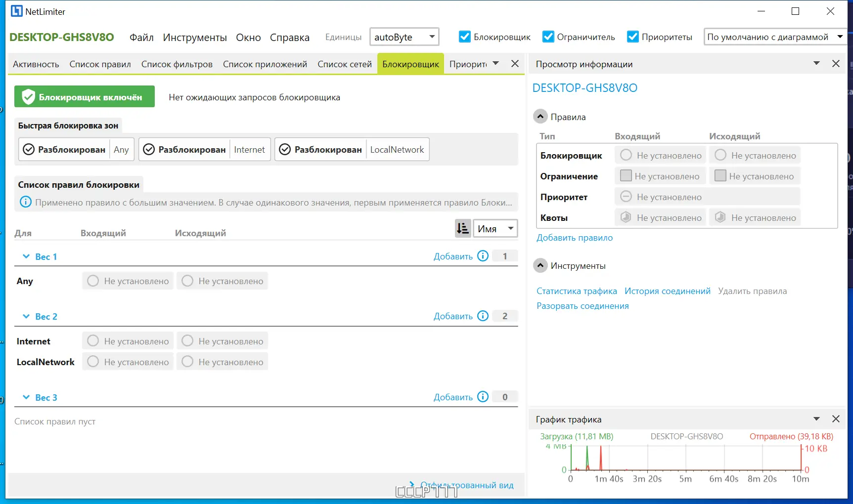Open the История соединений link

click(x=668, y=291)
